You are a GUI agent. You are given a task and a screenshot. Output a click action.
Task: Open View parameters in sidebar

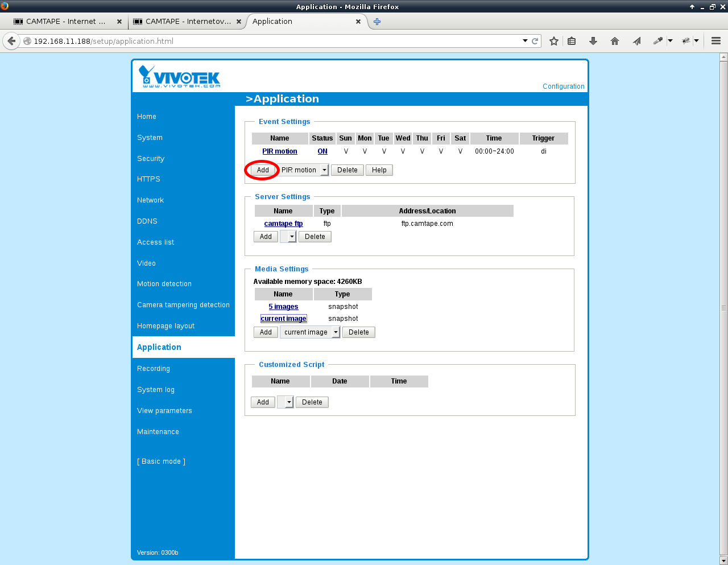[164, 411]
